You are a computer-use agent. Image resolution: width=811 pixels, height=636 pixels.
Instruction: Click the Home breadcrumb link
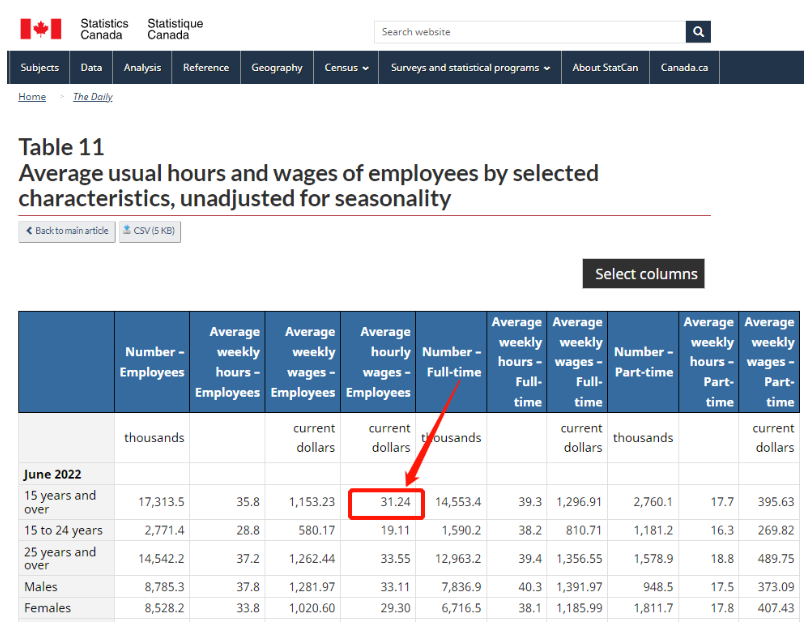[x=32, y=97]
